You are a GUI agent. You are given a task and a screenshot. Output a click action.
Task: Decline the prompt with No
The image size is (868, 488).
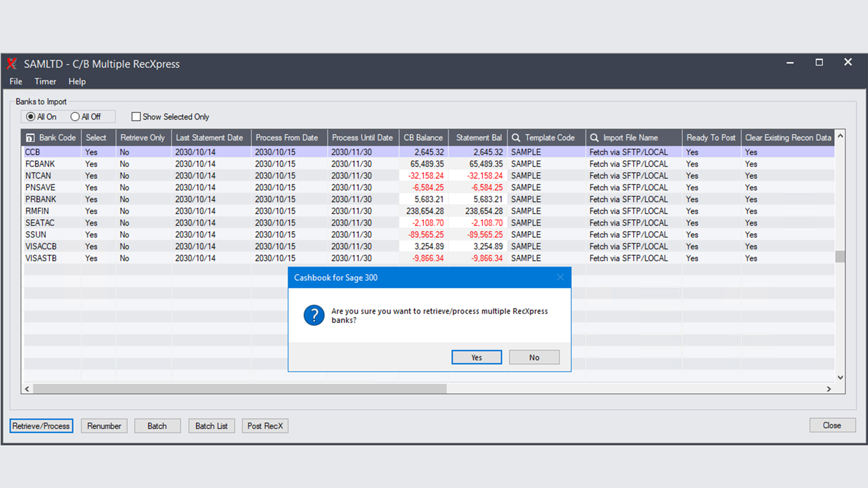tap(534, 357)
